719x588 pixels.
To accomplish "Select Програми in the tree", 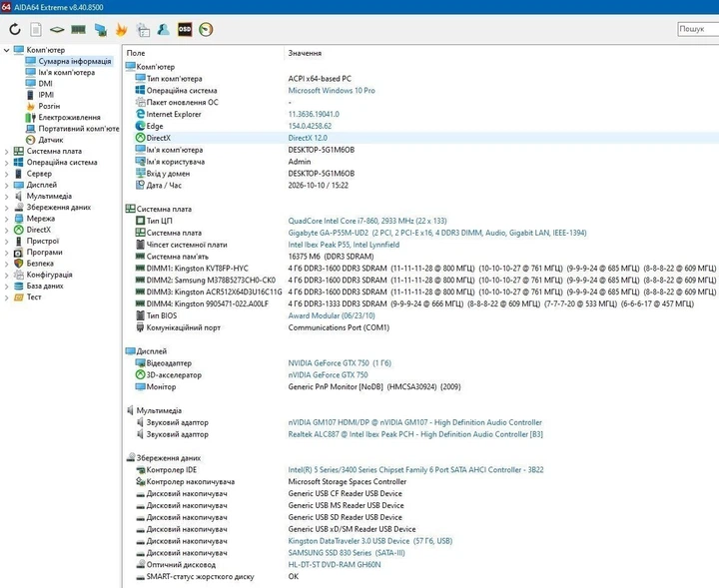I will coord(44,252).
